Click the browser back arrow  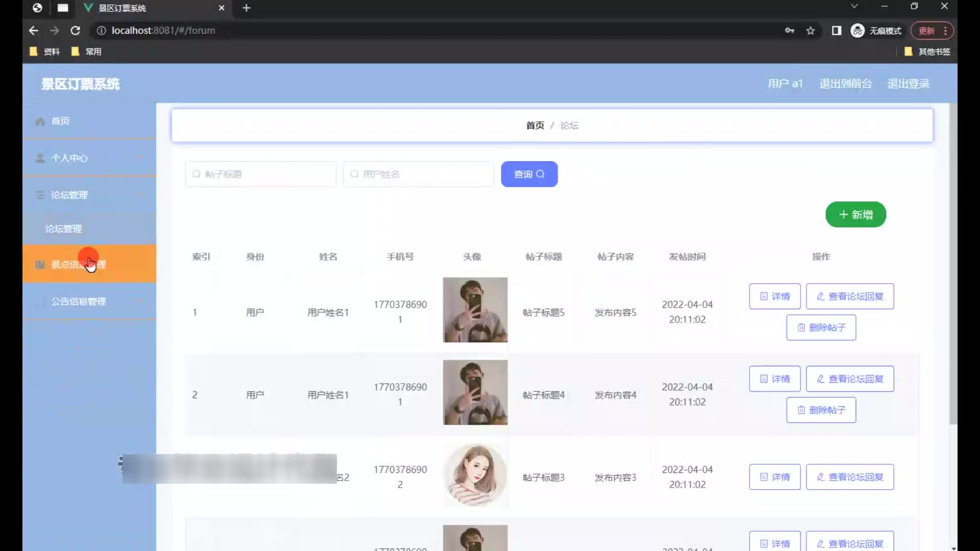[x=34, y=31]
